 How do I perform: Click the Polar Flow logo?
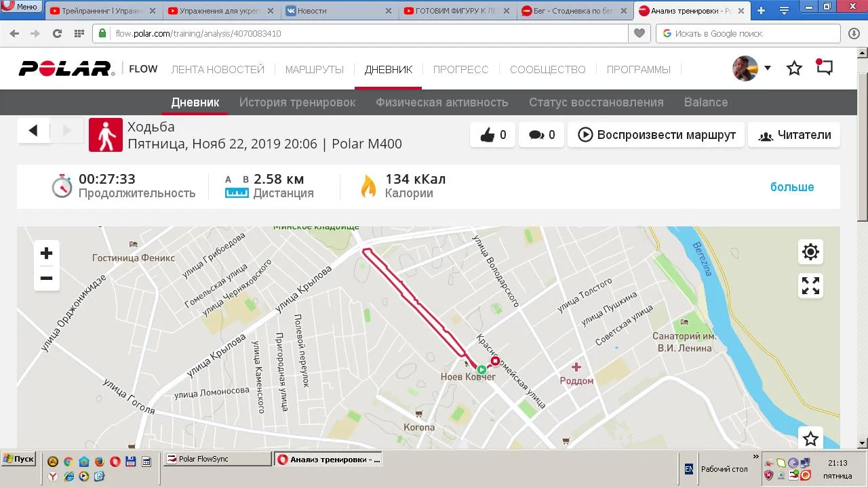(x=88, y=68)
